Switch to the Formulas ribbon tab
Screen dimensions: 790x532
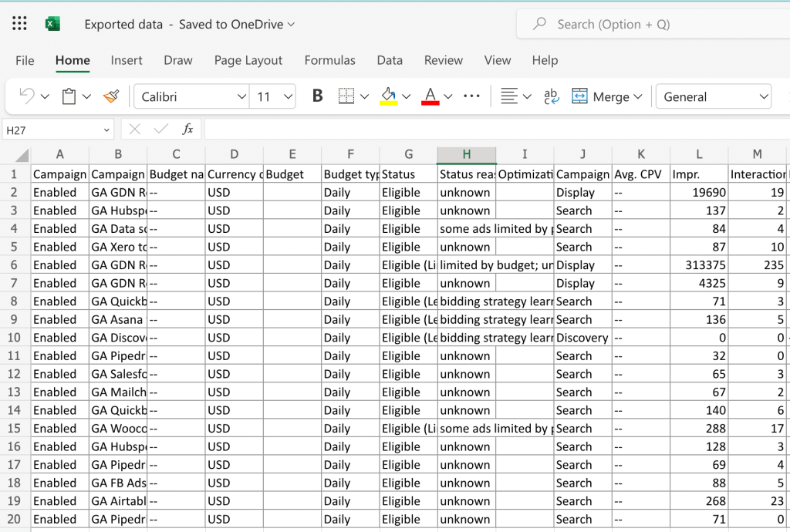click(x=329, y=60)
